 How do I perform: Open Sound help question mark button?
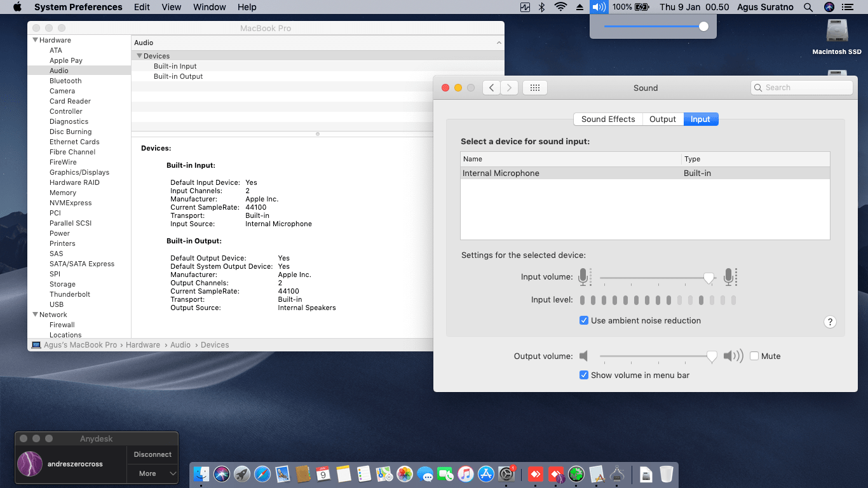click(830, 322)
